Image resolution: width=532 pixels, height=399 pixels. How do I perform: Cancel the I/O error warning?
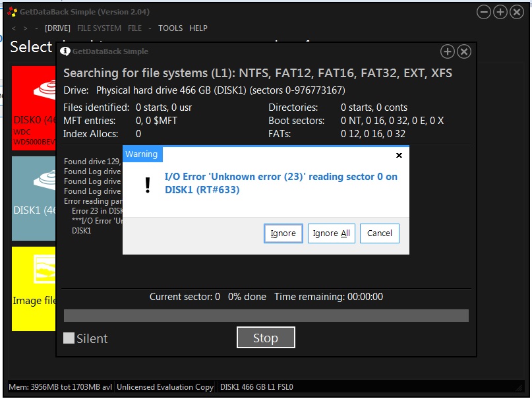tap(379, 233)
